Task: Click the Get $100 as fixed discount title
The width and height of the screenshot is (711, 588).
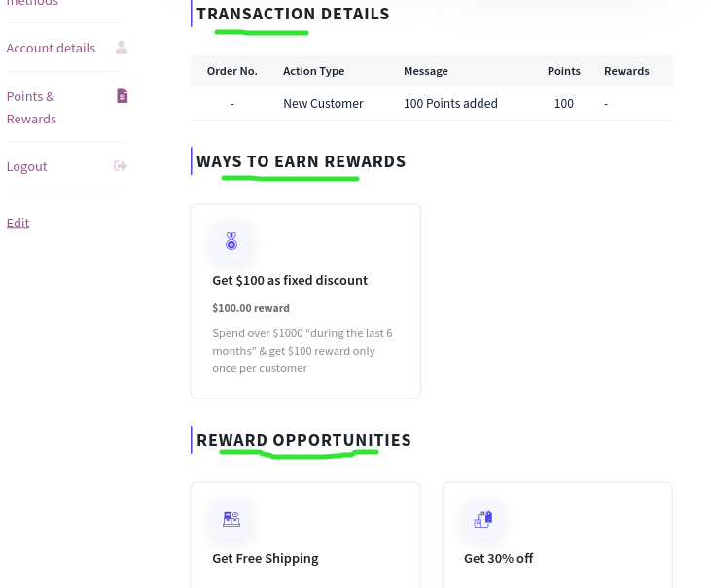Action: coord(290,281)
